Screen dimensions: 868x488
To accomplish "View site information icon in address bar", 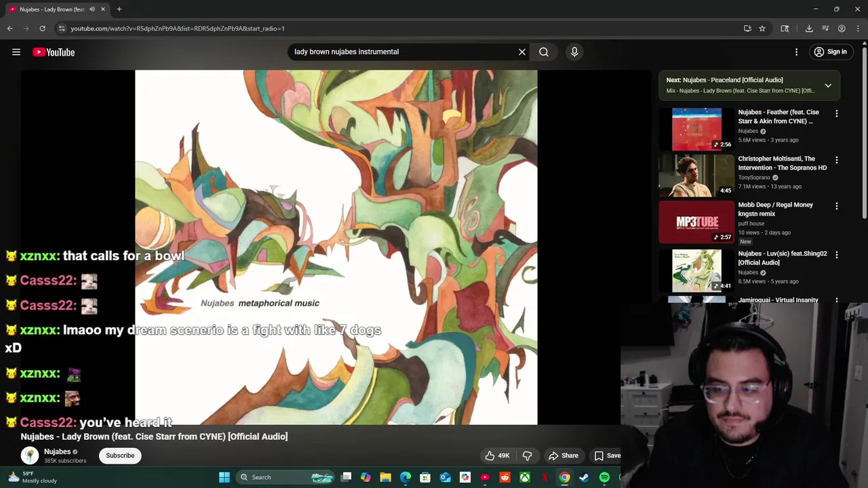I will point(61,28).
